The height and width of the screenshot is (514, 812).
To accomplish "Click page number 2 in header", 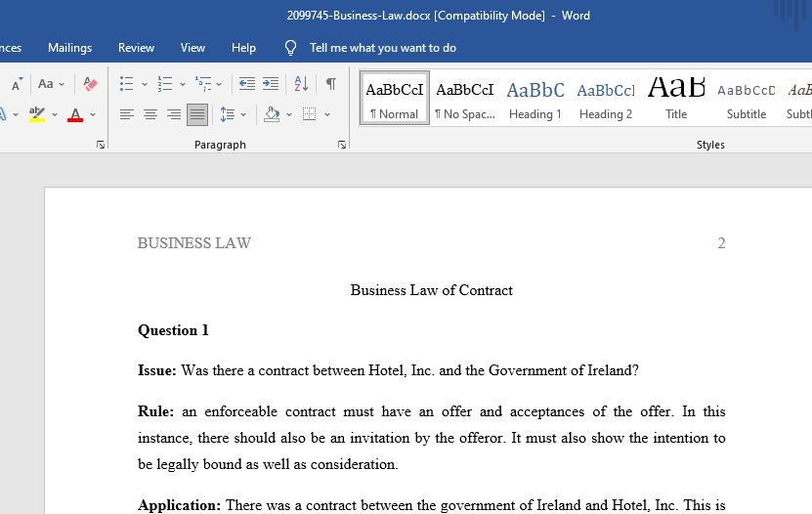I will [x=721, y=242].
